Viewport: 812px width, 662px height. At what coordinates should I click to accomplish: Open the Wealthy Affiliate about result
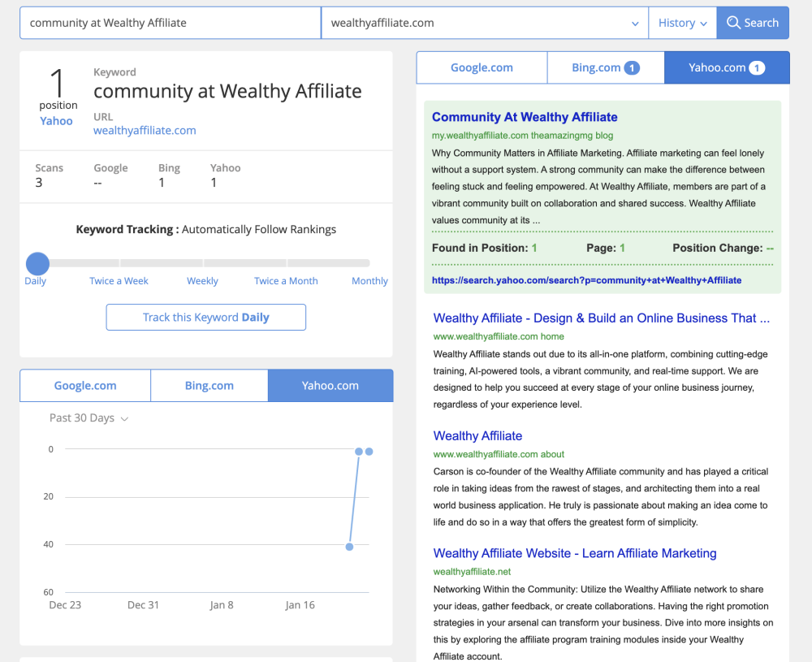pos(477,435)
